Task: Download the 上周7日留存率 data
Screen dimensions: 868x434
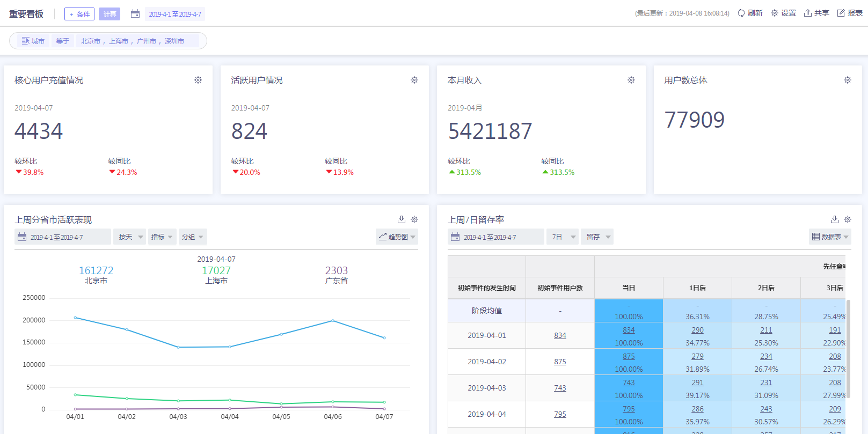Action: [834, 219]
